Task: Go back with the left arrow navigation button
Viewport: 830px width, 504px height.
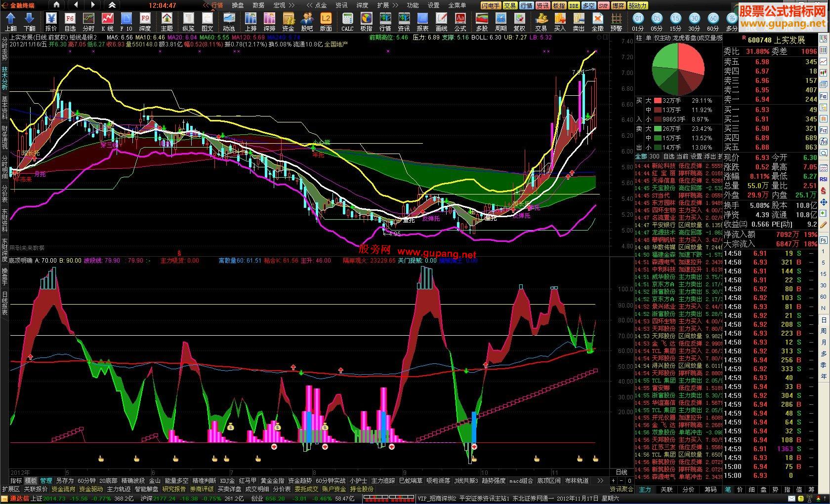Action: coord(75,5)
